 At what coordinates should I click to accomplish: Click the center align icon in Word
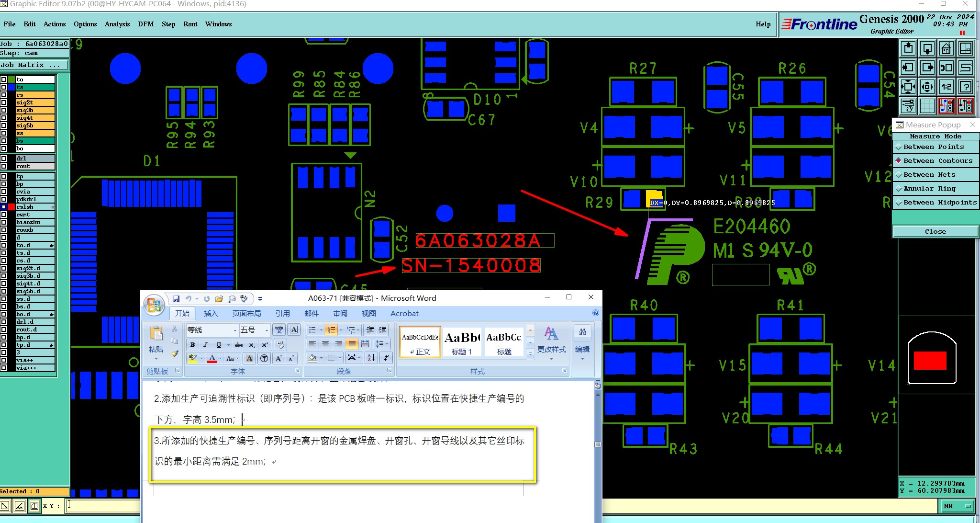[x=325, y=344]
